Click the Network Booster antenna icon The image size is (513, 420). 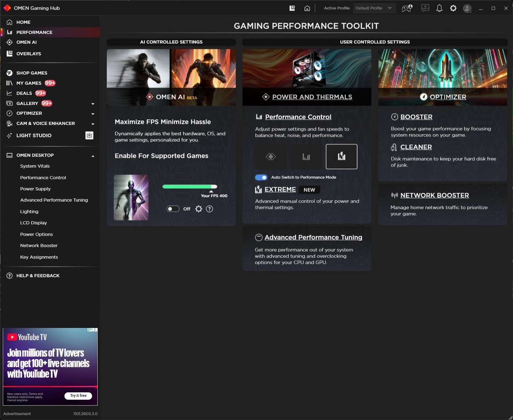click(x=394, y=195)
